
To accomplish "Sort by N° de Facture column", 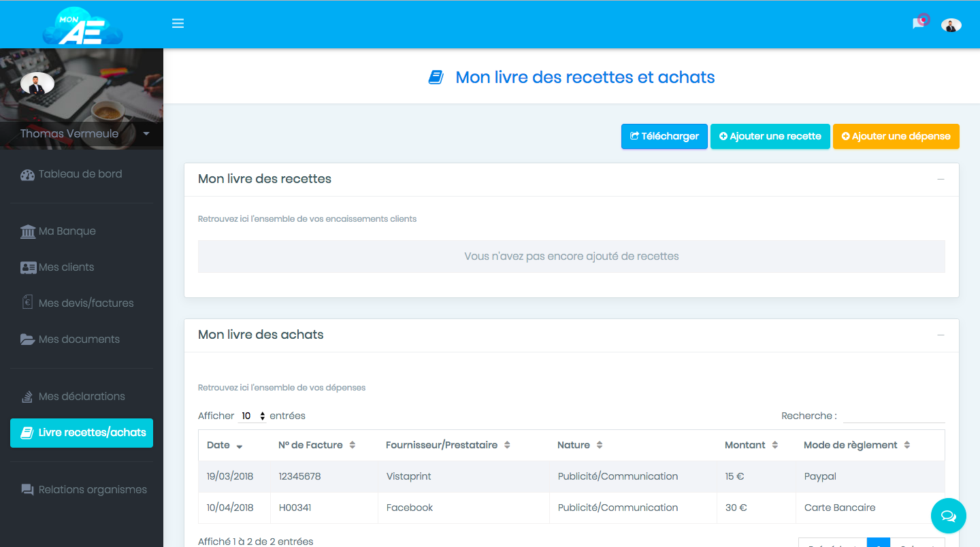I will coord(323,445).
